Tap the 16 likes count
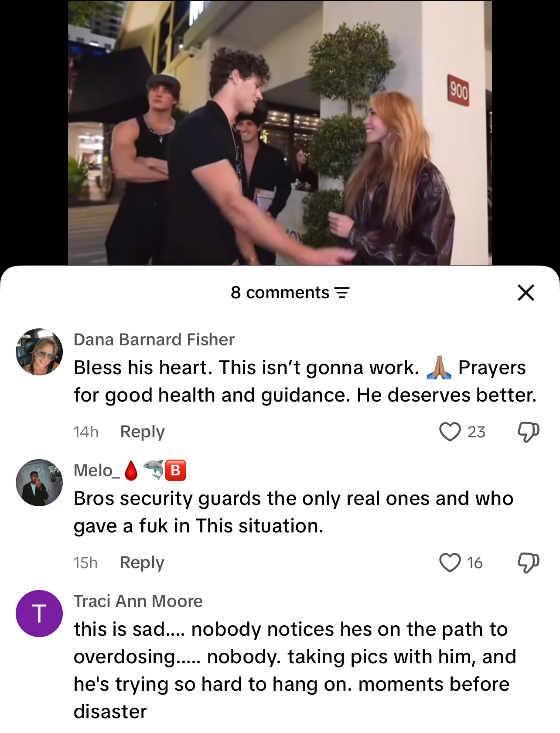Image resolution: width=560 pixels, height=733 pixels. pos(475,563)
